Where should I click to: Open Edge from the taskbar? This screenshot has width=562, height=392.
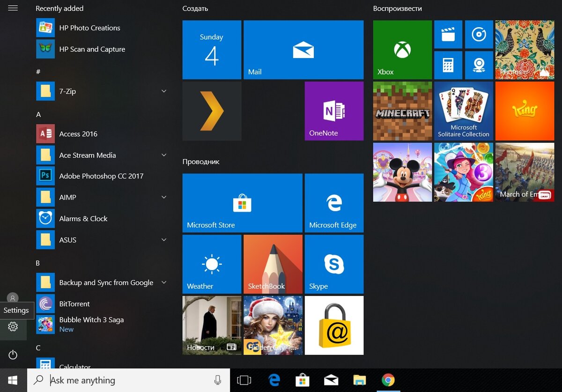(x=274, y=380)
